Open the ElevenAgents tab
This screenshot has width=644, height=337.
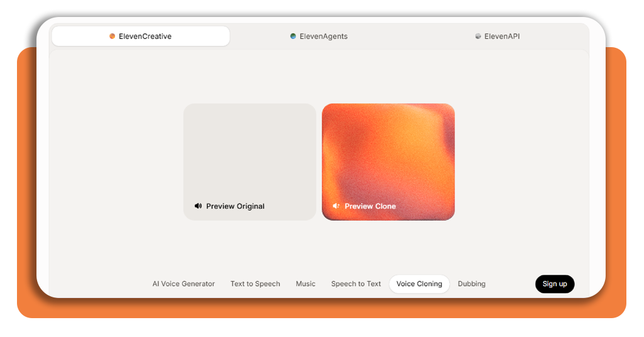point(319,36)
